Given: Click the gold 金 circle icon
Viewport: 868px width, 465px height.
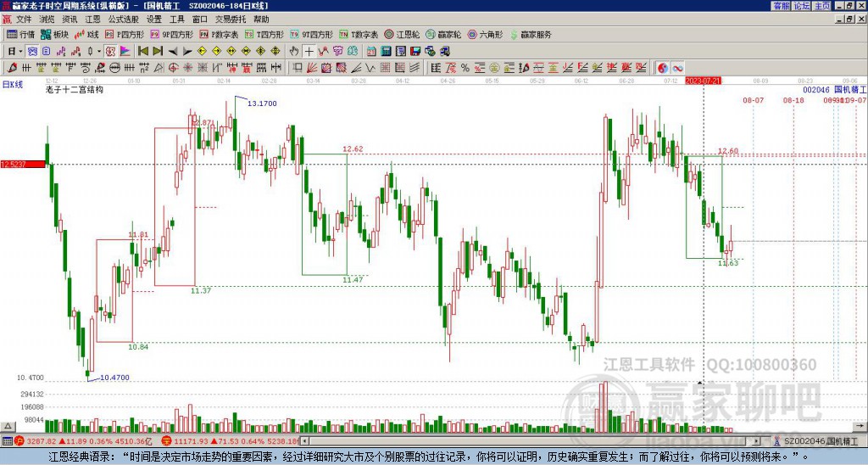Looking at the screenshot, I should [x=494, y=68].
